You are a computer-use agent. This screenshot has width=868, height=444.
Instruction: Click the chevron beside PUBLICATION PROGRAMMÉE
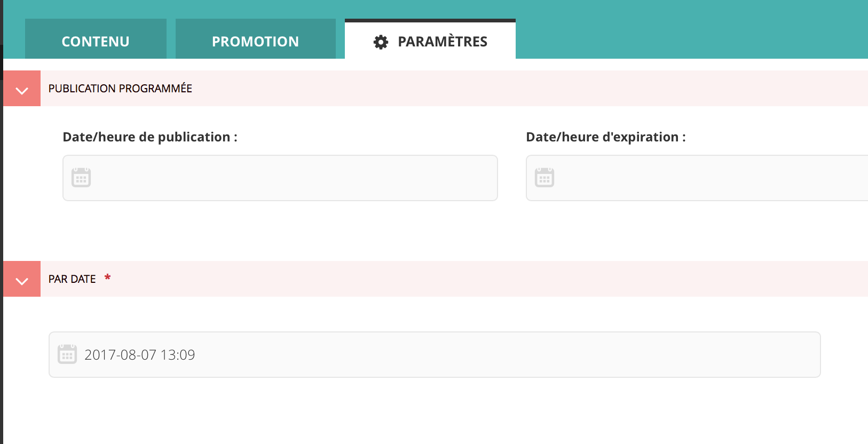21,88
